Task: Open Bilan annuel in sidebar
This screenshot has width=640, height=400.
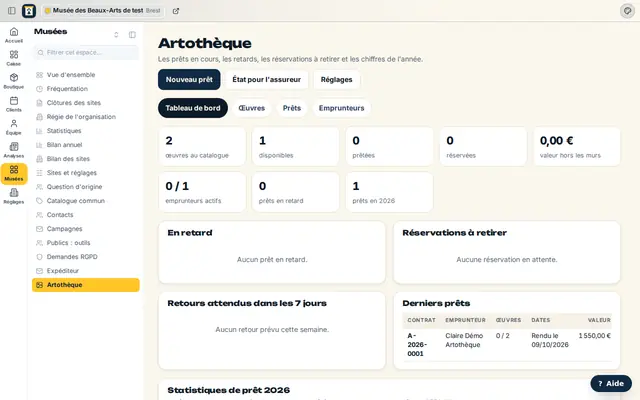Action: (x=86, y=145)
